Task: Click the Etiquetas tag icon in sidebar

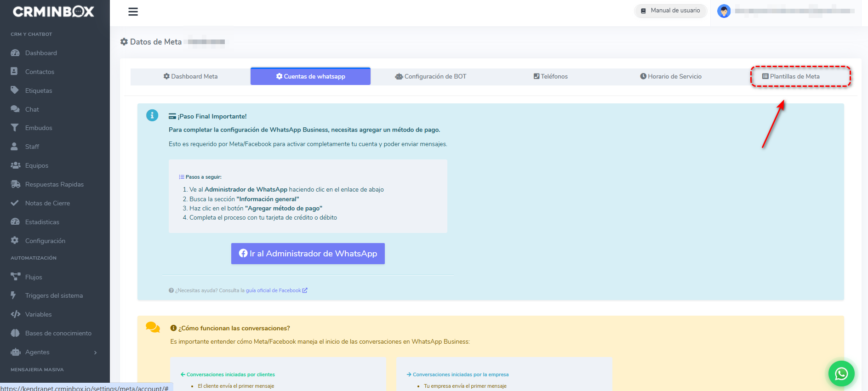Action: 15,91
